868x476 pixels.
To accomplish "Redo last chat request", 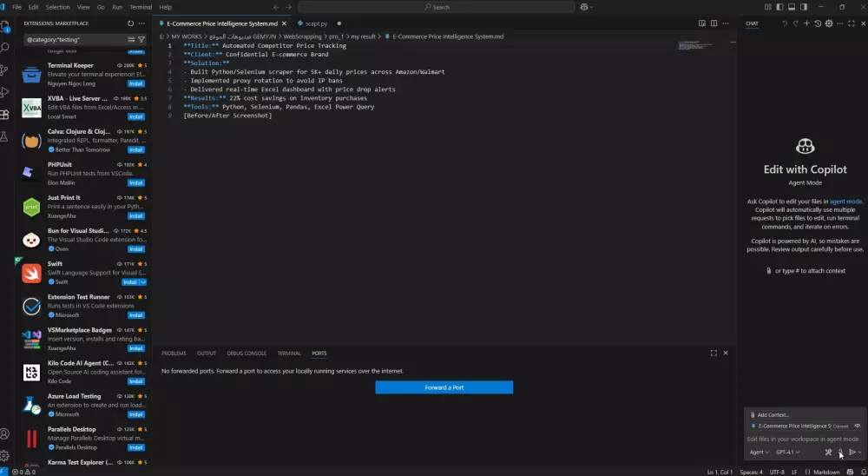I will click(795, 23).
